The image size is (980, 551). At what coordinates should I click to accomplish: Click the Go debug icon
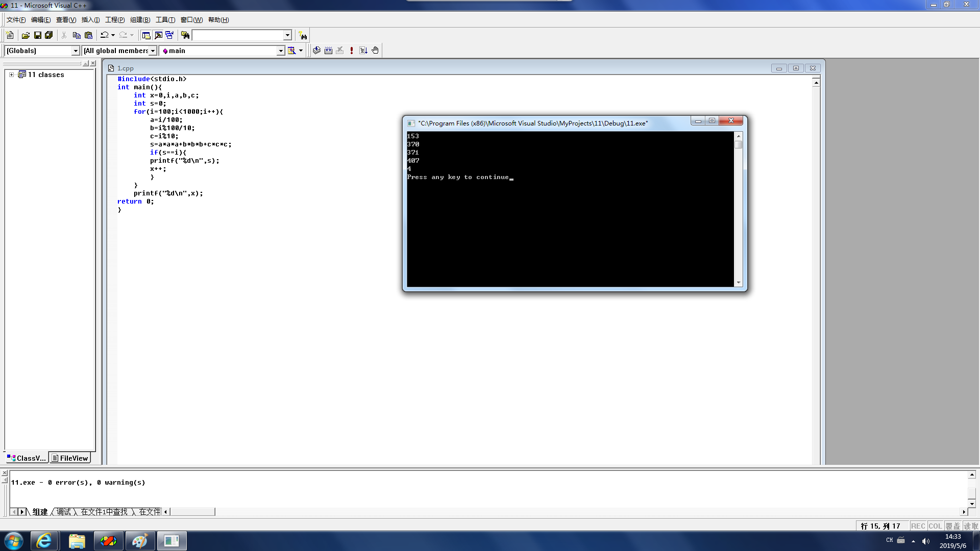pyautogui.click(x=363, y=51)
